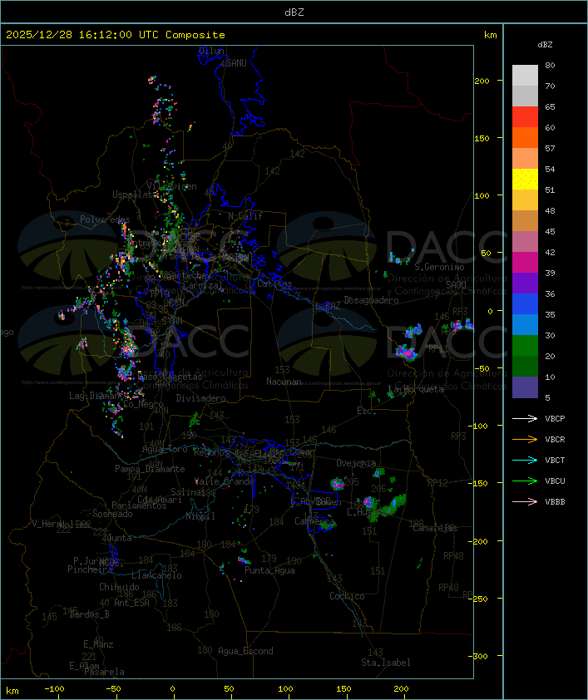Image resolution: width=588 pixels, height=700 pixels.
Task: Click the S.Geronimo place label
Action: [x=439, y=267]
